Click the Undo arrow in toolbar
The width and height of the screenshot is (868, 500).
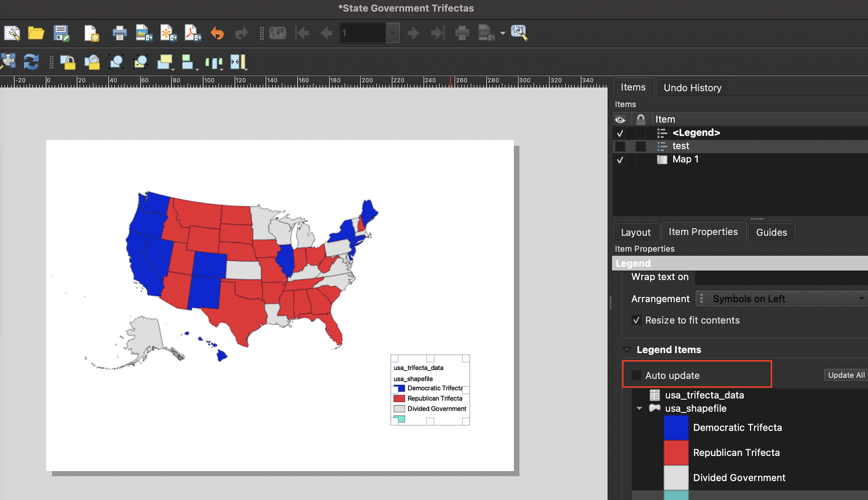tap(217, 33)
